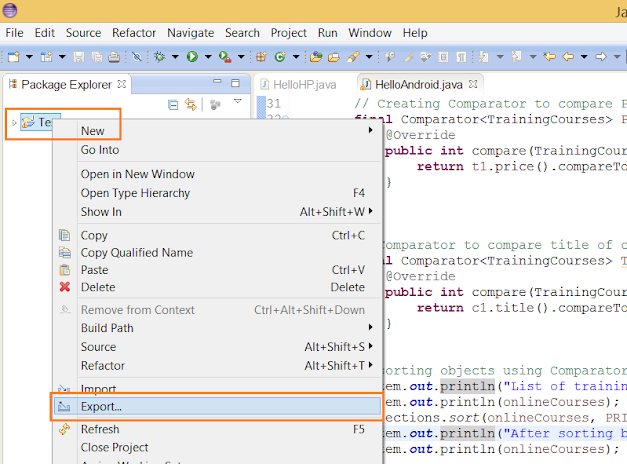Toggle Show Whitespace Characters pilcrow icon
The height and width of the screenshot is (464, 627).
(461, 57)
